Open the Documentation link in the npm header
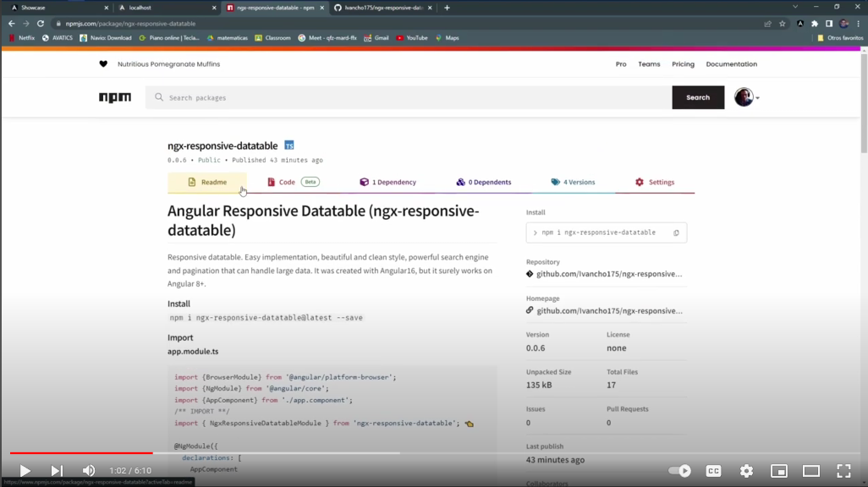 731,64
